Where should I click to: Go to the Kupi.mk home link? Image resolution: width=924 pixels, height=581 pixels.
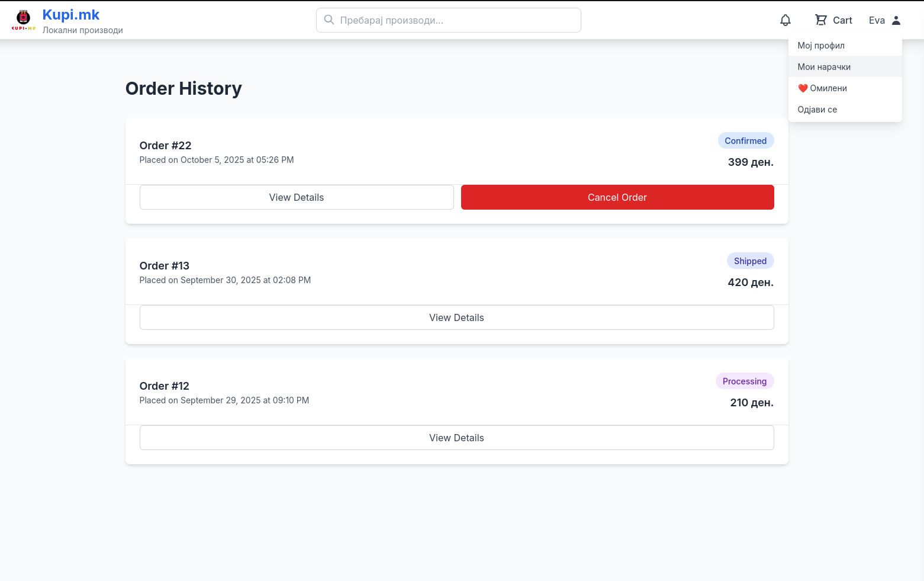[x=71, y=15]
